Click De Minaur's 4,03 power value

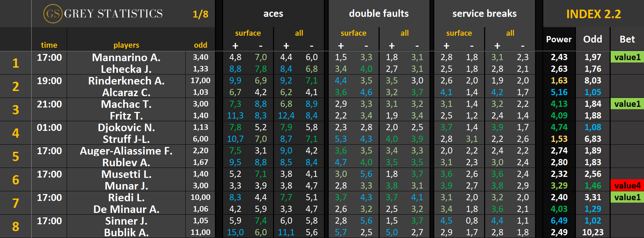click(x=559, y=209)
